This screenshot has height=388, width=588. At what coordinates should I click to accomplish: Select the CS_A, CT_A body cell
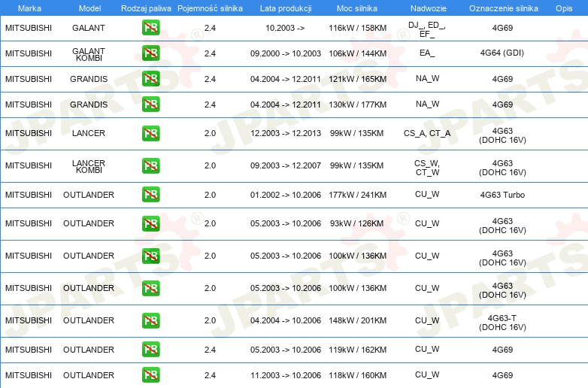[427, 133]
